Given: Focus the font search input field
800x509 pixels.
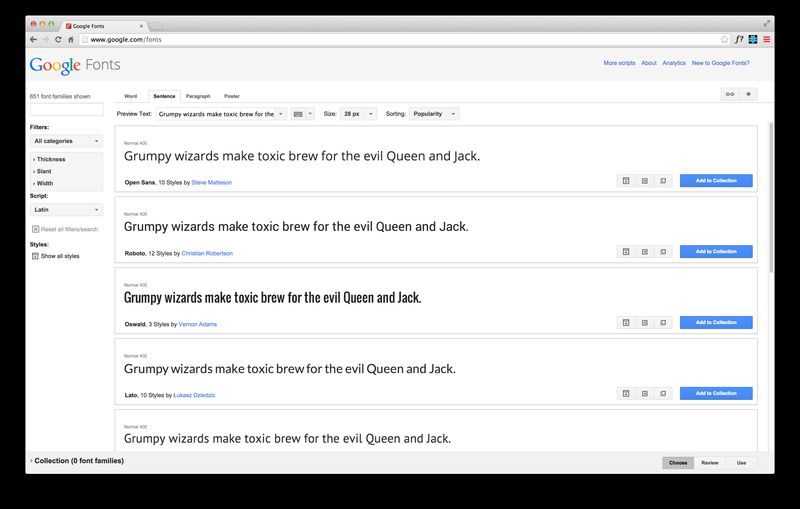Looking at the screenshot, I should (66, 109).
